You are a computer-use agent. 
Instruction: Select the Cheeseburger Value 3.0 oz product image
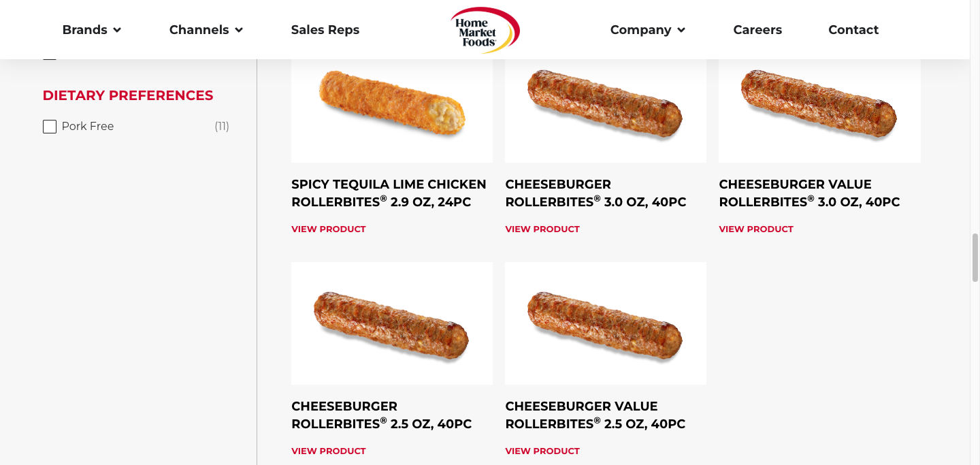819,109
